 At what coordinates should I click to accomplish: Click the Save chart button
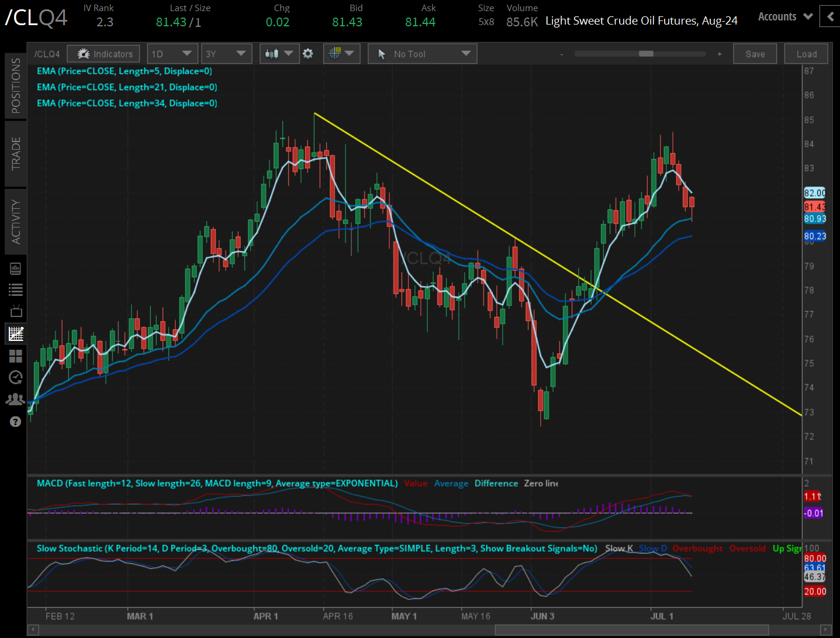tap(755, 54)
